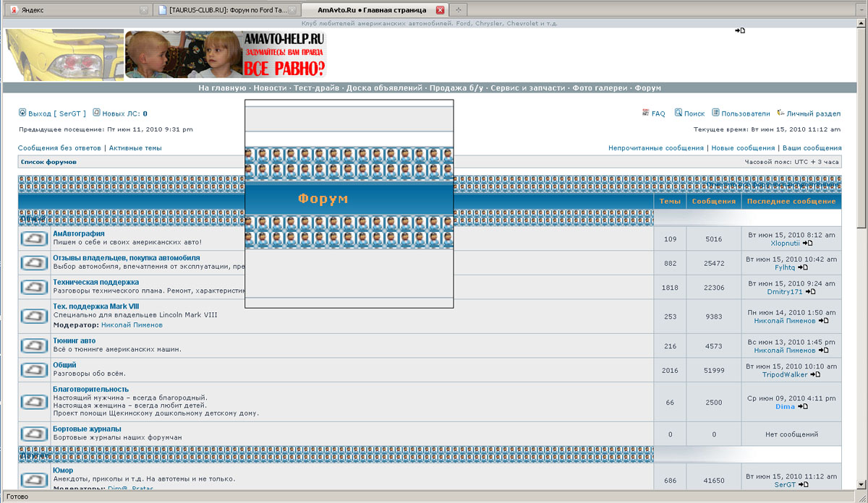868x503 pixels.
Task: Click the AMAVTO-HELP.RU banner image
Action: (x=226, y=54)
